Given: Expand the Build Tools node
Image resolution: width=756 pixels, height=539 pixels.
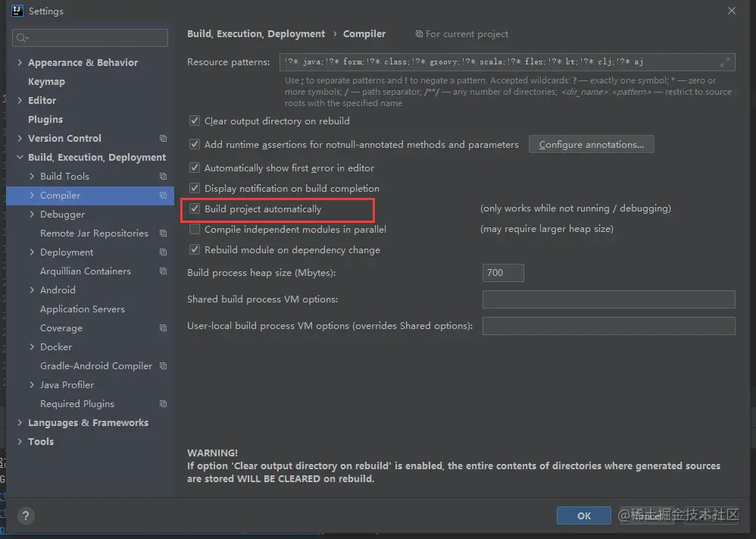Looking at the screenshot, I should (32, 177).
